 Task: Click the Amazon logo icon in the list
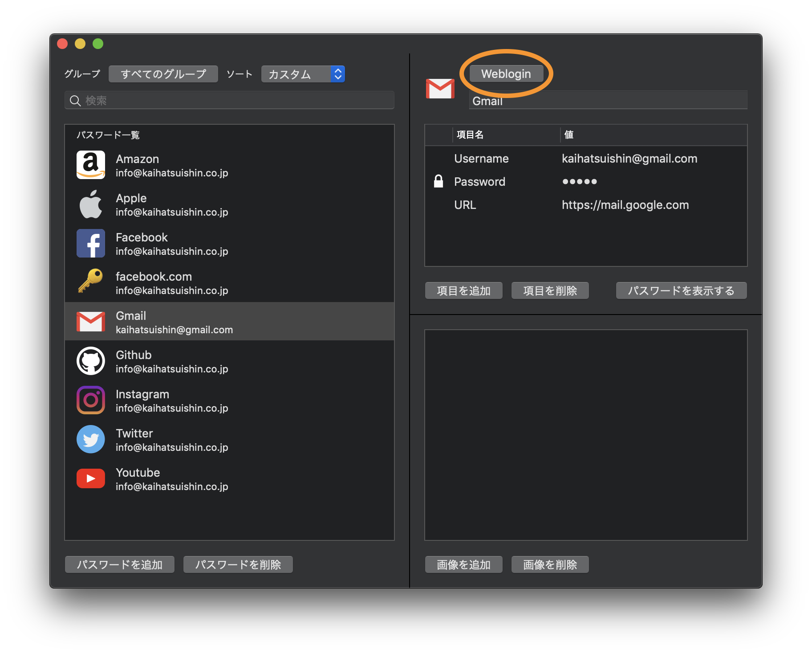pos(91,165)
